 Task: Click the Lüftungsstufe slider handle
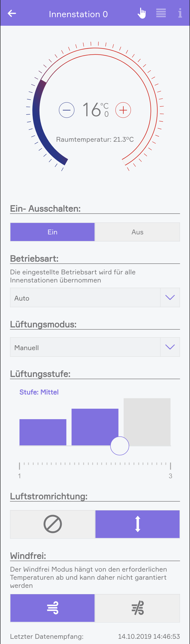pos(120,446)
